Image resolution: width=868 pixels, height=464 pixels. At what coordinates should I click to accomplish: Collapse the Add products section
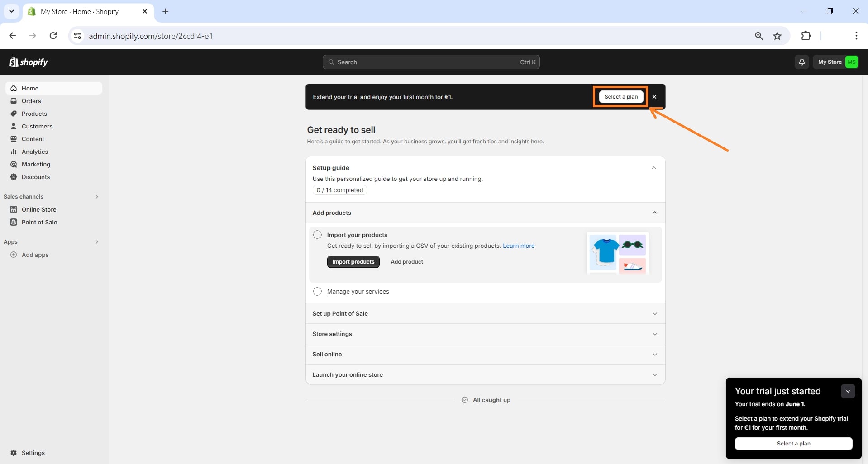655,213
